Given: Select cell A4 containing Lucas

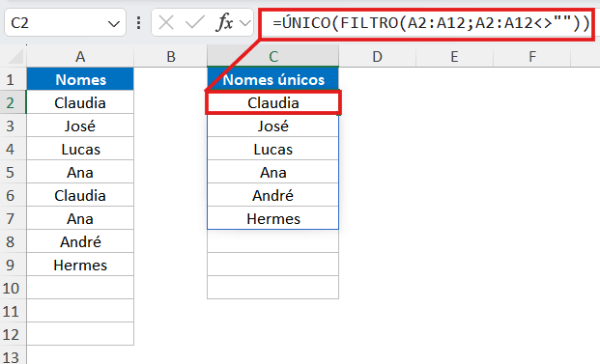Looking at the screenshot, I should [x=80, y=149].
